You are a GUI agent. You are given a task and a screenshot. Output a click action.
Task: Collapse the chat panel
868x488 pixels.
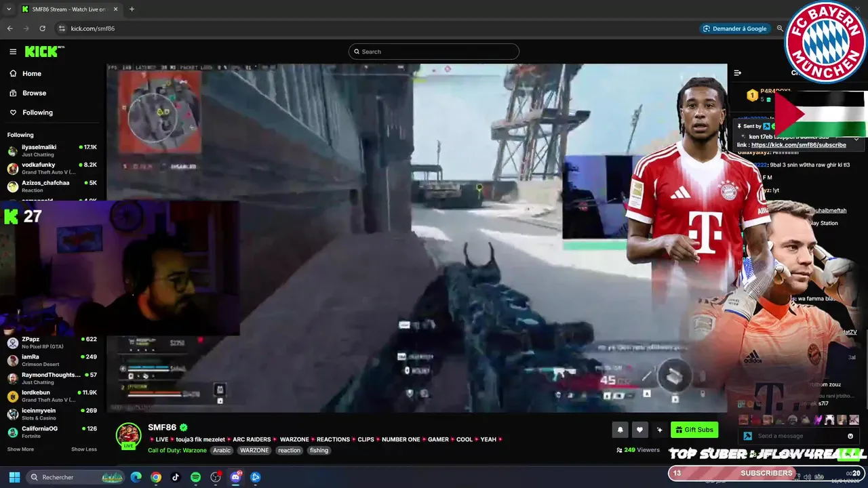738,73
